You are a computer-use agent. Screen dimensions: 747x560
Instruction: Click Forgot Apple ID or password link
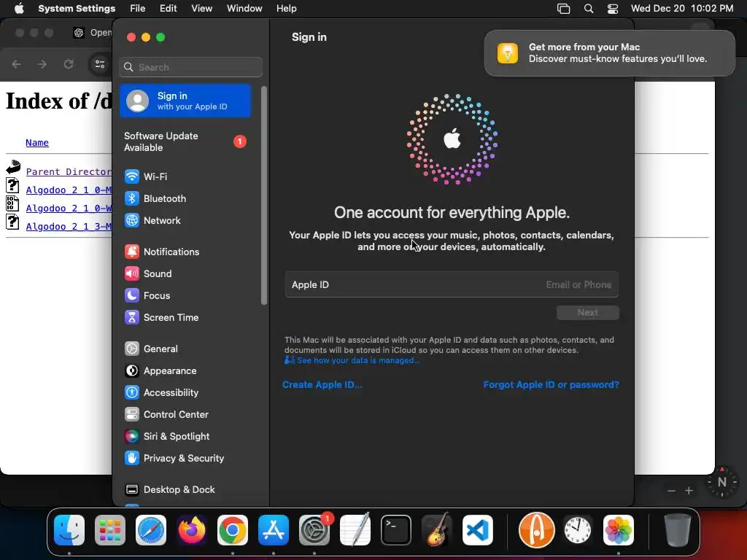(551, 385)
